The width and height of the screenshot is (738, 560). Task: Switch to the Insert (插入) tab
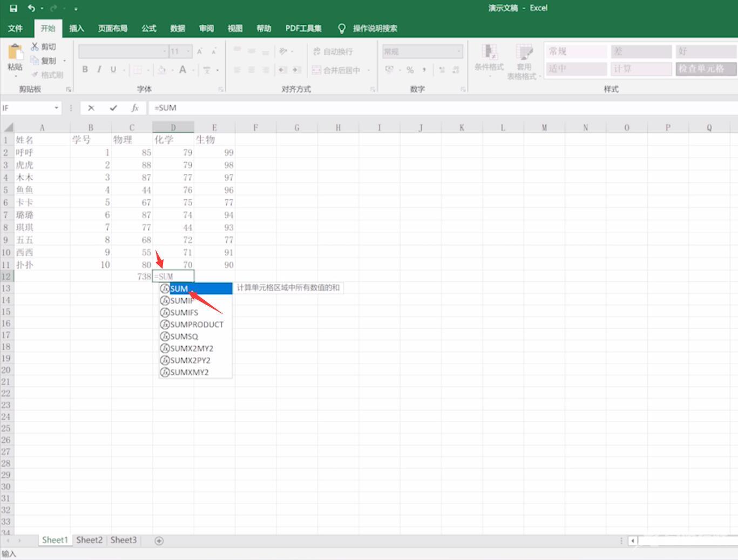coord(77,28)
